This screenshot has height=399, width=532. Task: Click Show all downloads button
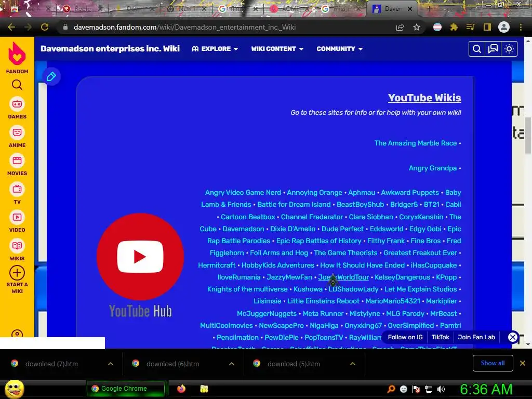pyautogui.click(x=493, y=363)
